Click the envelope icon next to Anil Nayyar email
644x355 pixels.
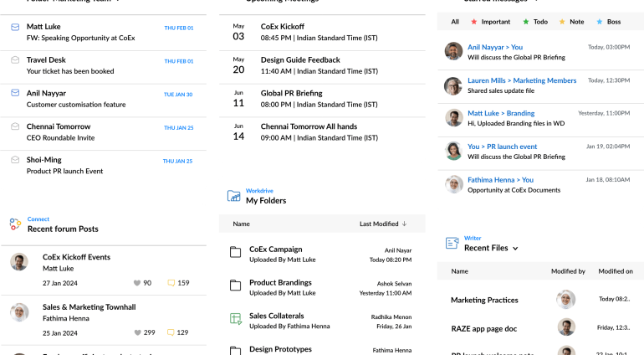coord(15,94)
